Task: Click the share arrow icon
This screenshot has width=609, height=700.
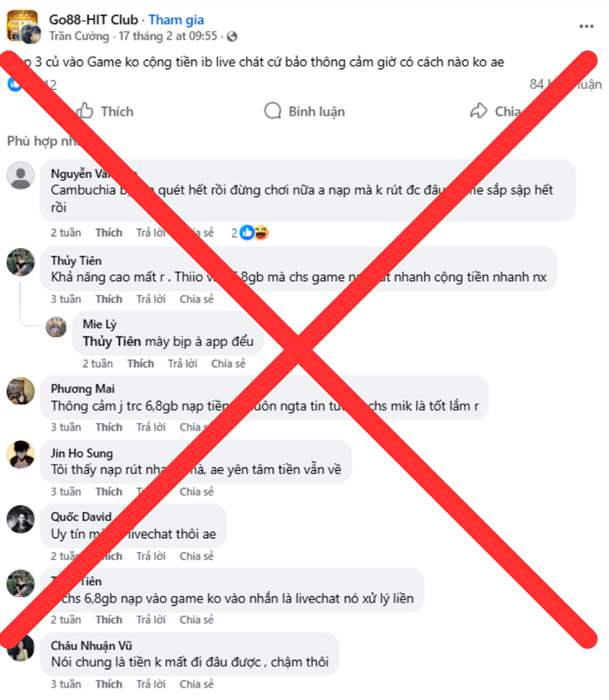Action: pyautogui.click(x=479, y=111)
